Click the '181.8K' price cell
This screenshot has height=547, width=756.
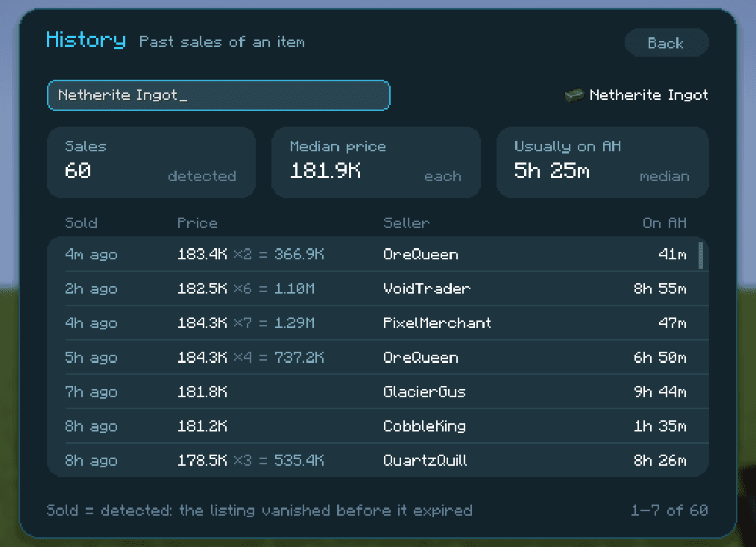[202, 392]
